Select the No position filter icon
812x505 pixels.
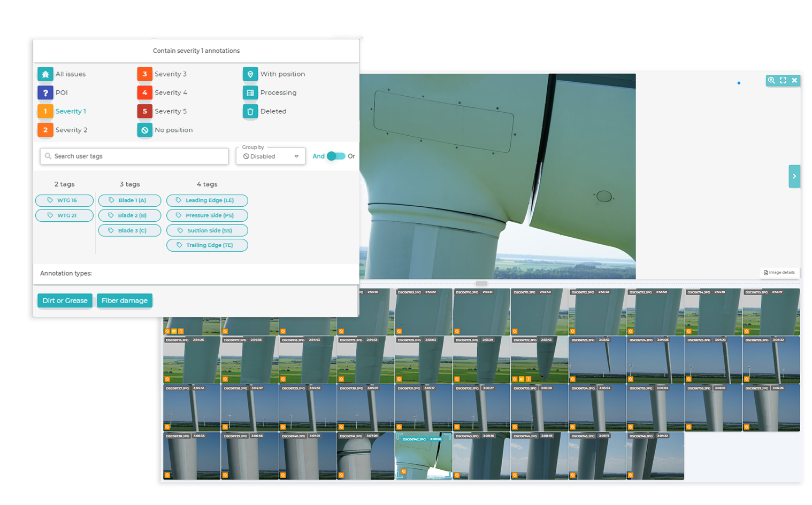pyautogui.click(x=144, y=130)
